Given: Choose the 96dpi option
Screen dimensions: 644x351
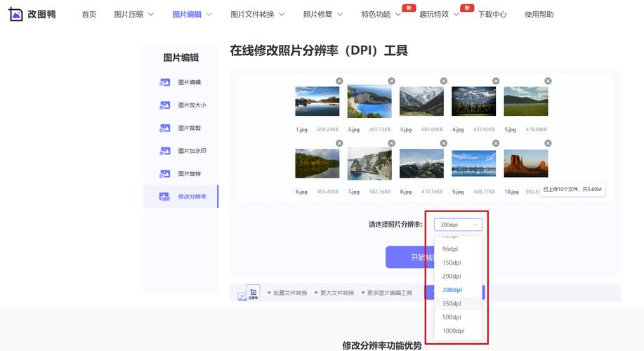Looking at the screenshot, I should pyautogui.click(x=458, y=249).
